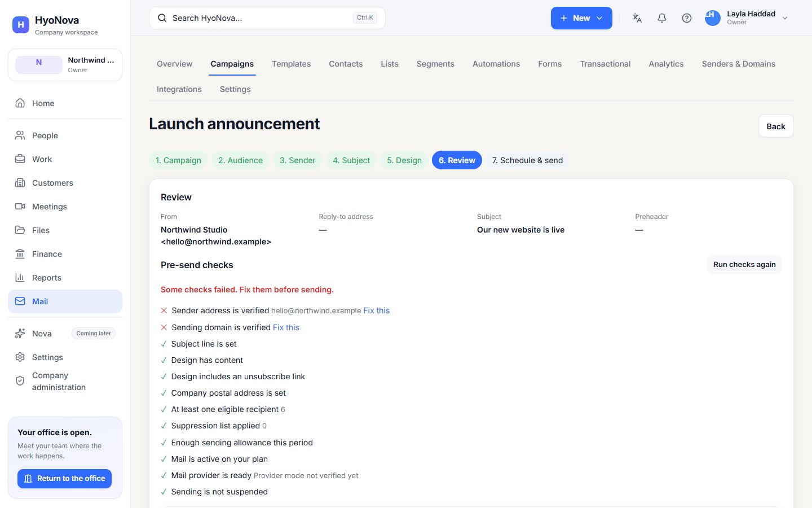Image resolution: width=812 pixels, height=508 pixels.
Task: Go to step 7. Schedule & send
Action: click(527, 160)
